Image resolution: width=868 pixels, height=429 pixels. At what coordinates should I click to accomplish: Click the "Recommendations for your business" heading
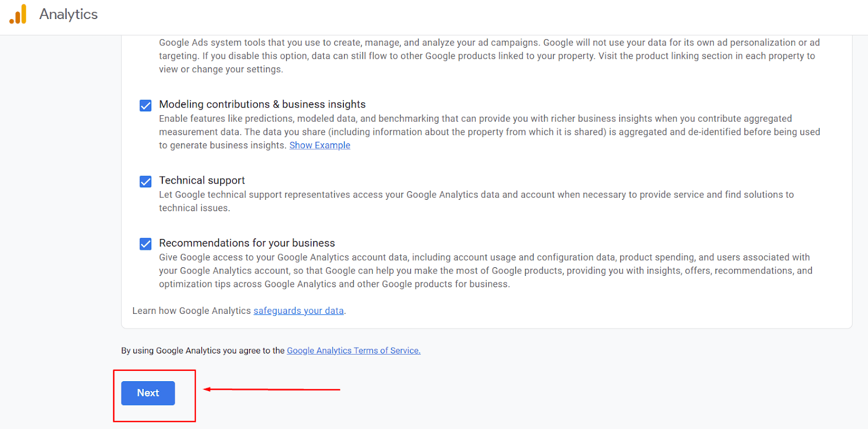click(x=247, y=243)
